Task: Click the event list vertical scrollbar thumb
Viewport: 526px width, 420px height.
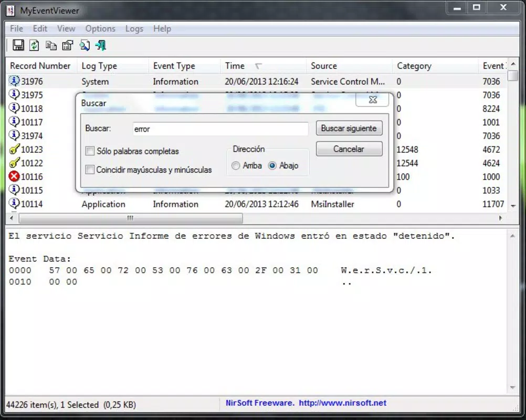Action: tap(513, 75)
